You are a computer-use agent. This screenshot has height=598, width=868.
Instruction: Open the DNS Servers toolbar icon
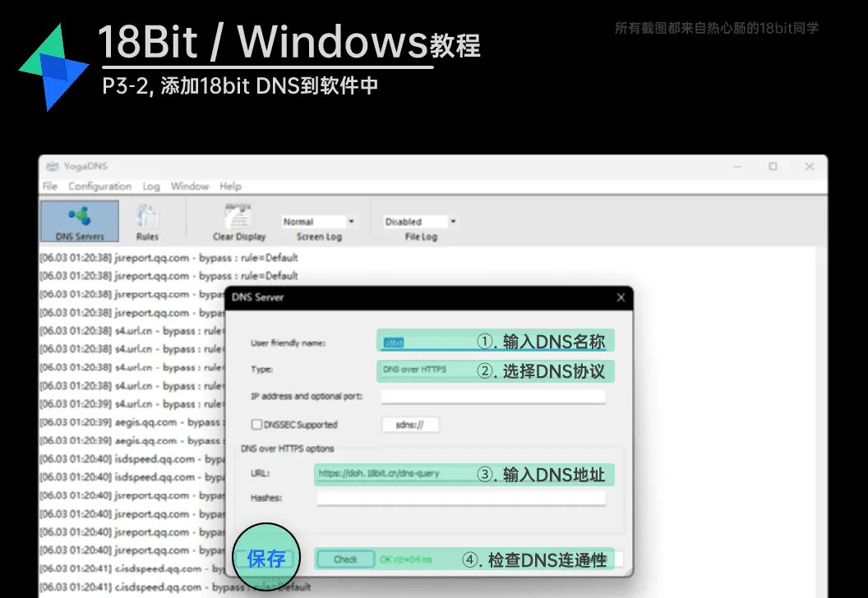(80, 221)
